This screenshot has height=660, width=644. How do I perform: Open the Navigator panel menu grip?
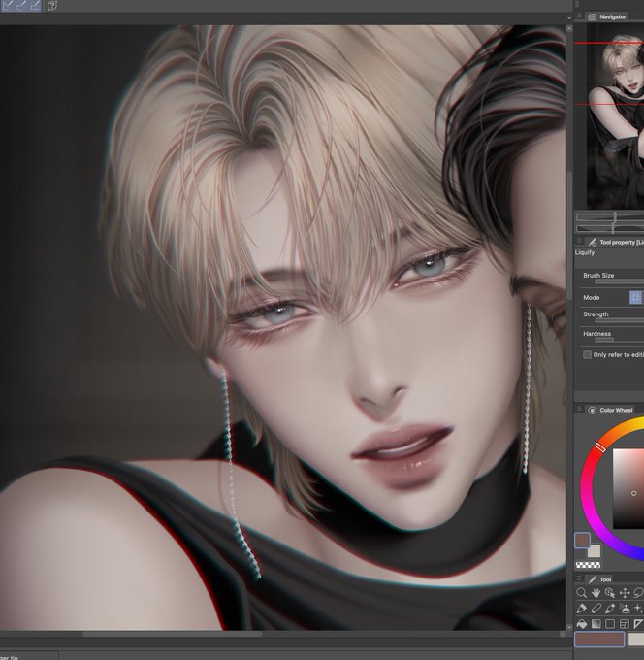tap(579, 16)
